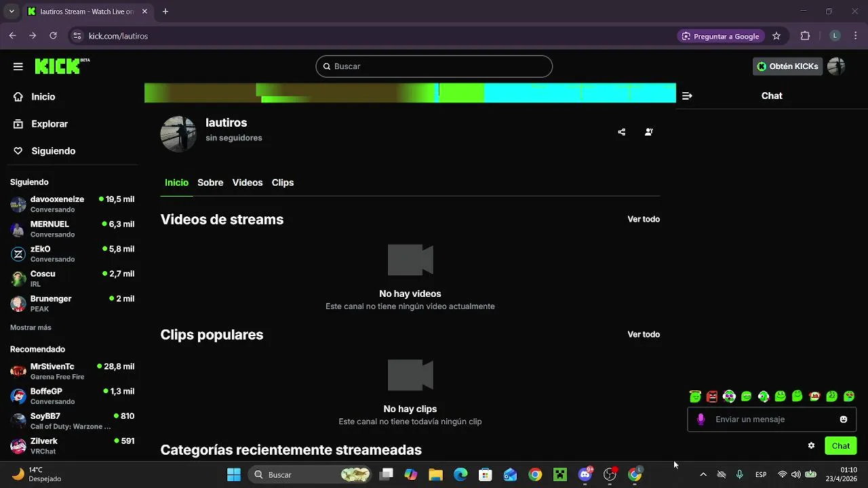Open recommended BoffeGP channel
The width and height of the screenshot is (868, 488).
coord(73,396)
